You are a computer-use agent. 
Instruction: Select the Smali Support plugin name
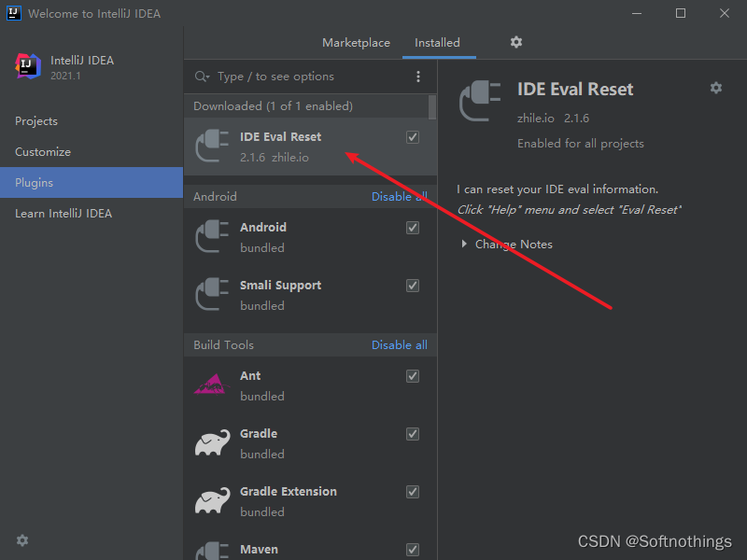(x=281, y=286)
